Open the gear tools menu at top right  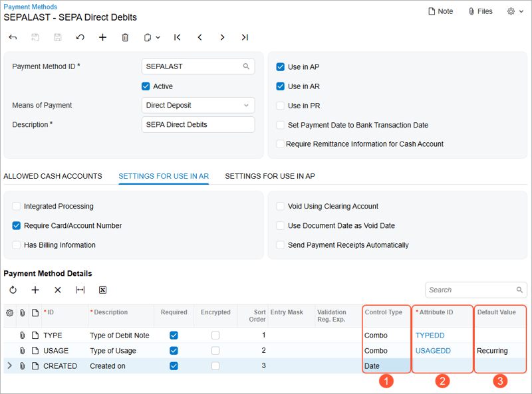point(515,11)
